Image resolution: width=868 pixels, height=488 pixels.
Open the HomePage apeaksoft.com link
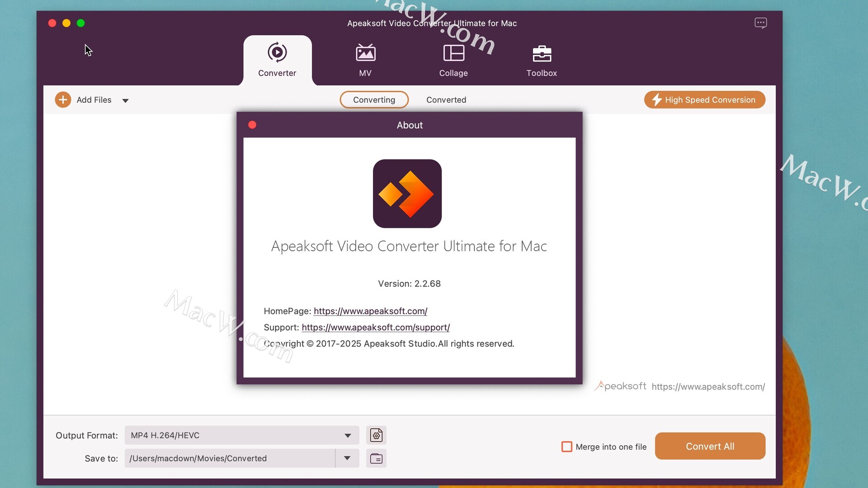tap(370, 311)
